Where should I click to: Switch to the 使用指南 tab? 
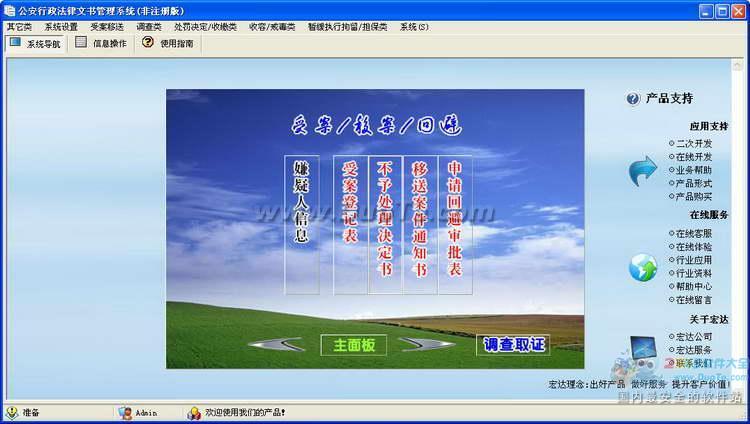coord(167,44)
